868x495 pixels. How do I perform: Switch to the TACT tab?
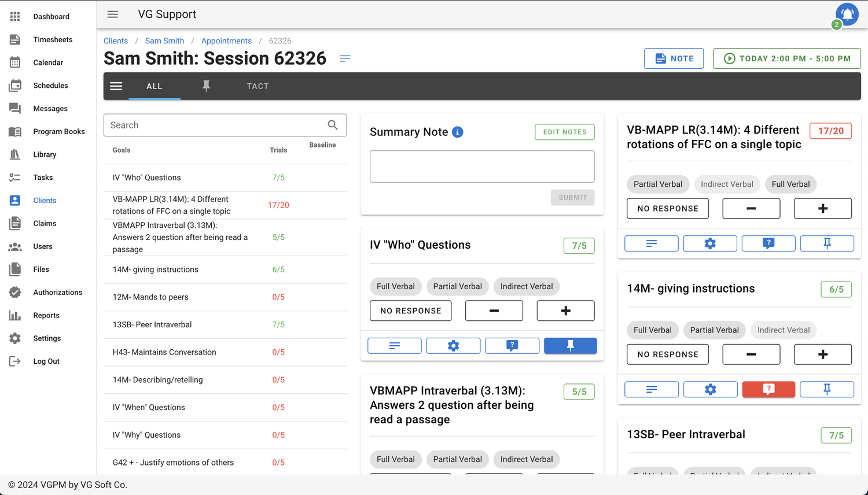pyautogui.click(x=258, y=86)
